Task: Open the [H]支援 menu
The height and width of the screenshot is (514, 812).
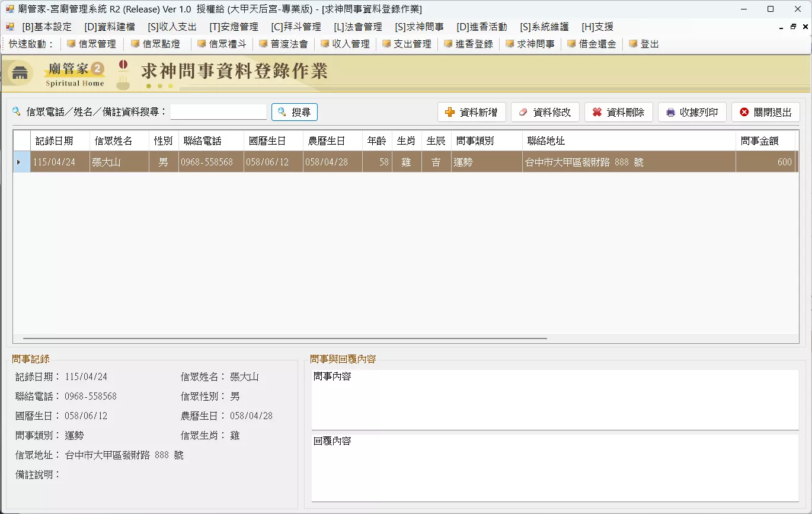Action: point(597,27)
